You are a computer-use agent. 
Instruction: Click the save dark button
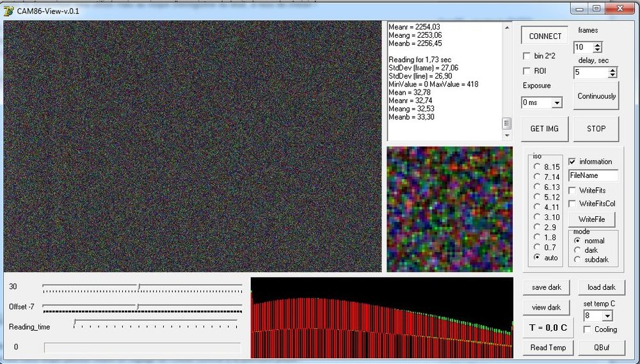click(546, 287)
